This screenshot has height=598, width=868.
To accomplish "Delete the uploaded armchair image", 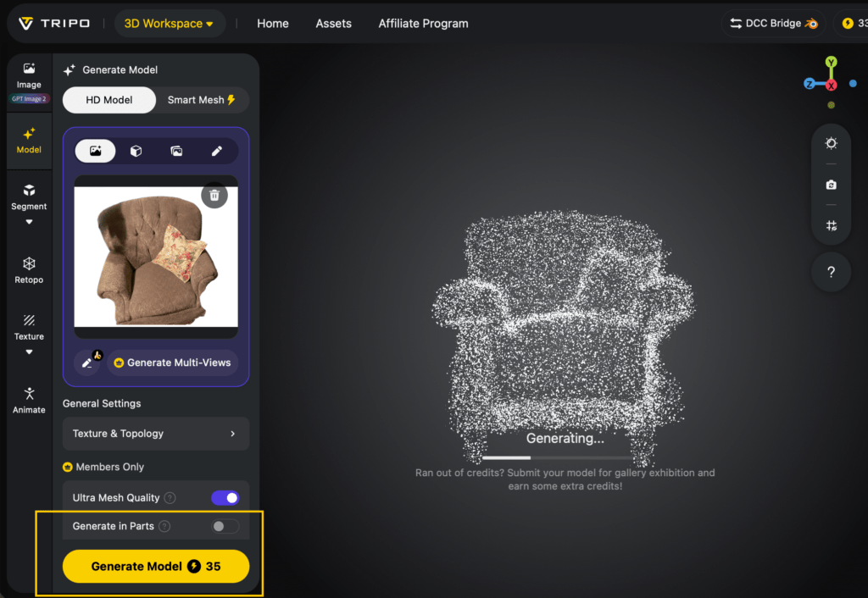I will click(214, 196).
